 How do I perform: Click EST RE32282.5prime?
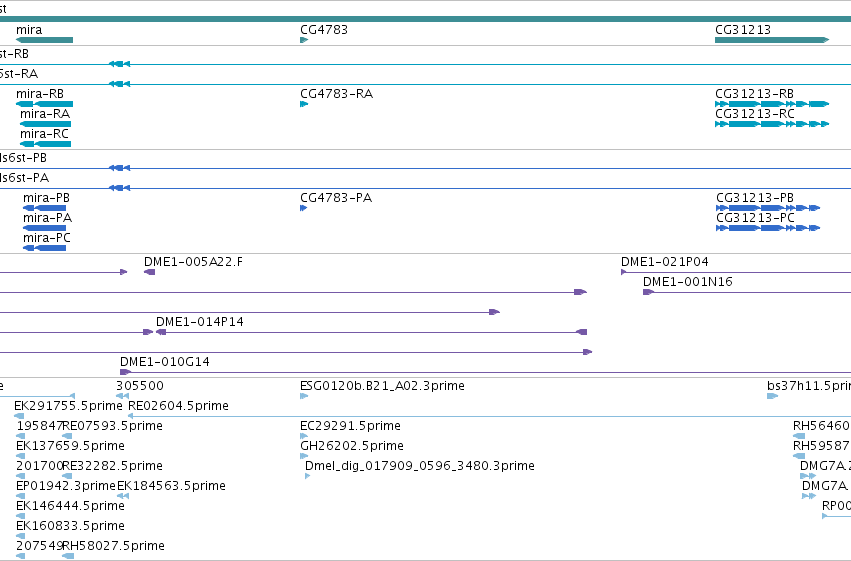pyautogui.click(x=67, y=476)
